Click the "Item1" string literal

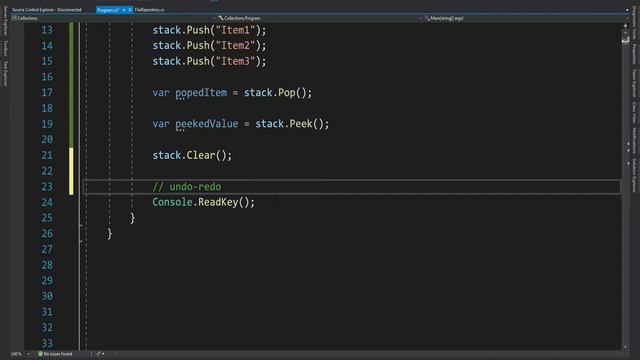235,30
